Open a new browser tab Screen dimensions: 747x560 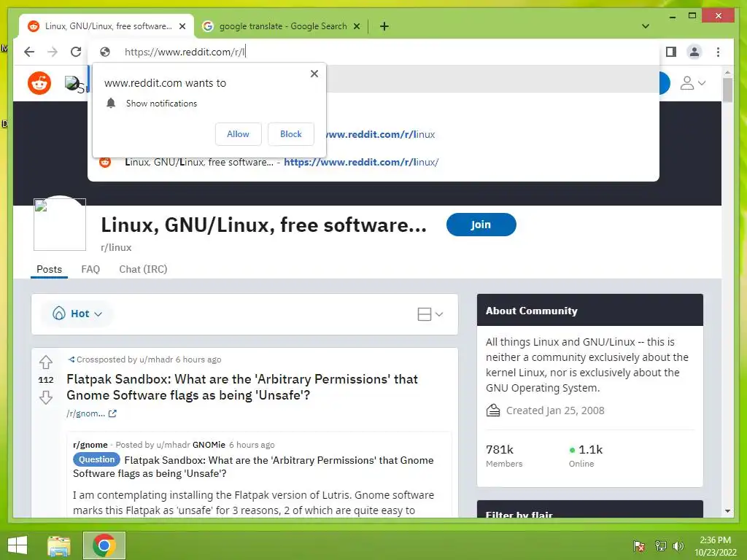[x=384, y=26]
